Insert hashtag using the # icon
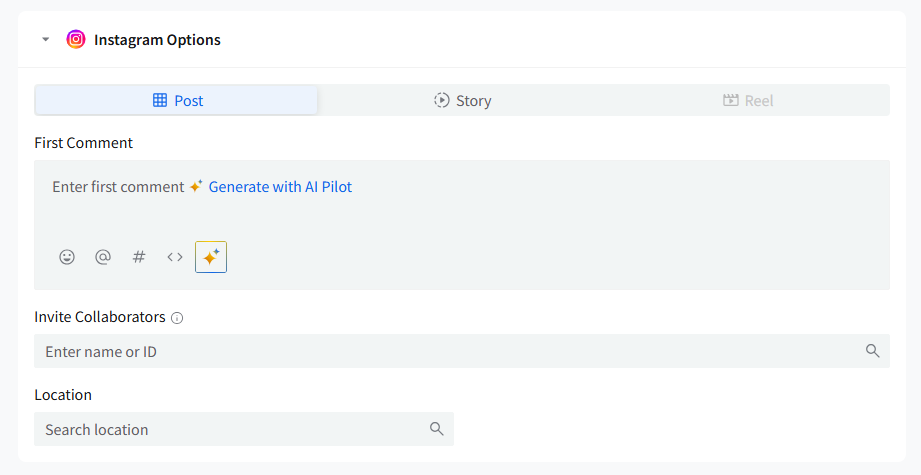The height and width of the screenshot is (475, 921). (139, 257)
